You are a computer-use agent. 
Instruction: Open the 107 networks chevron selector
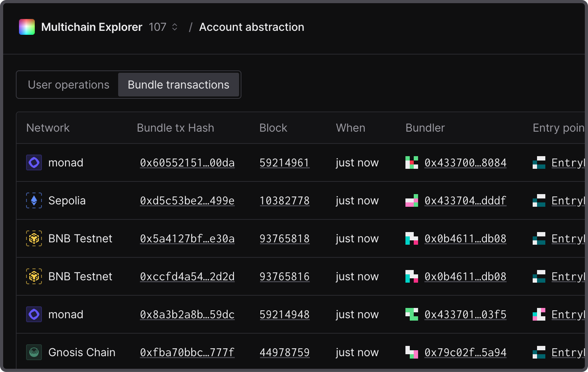174,27
